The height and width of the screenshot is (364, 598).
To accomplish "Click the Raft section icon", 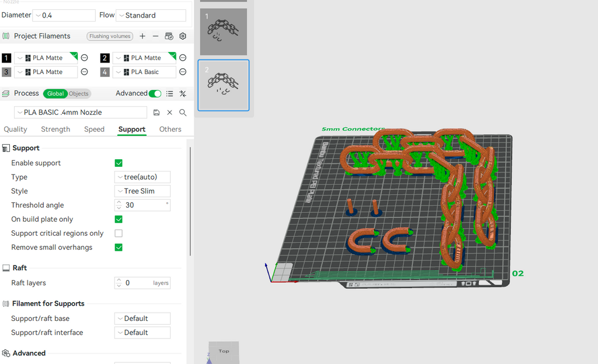I will click(6, 268).
